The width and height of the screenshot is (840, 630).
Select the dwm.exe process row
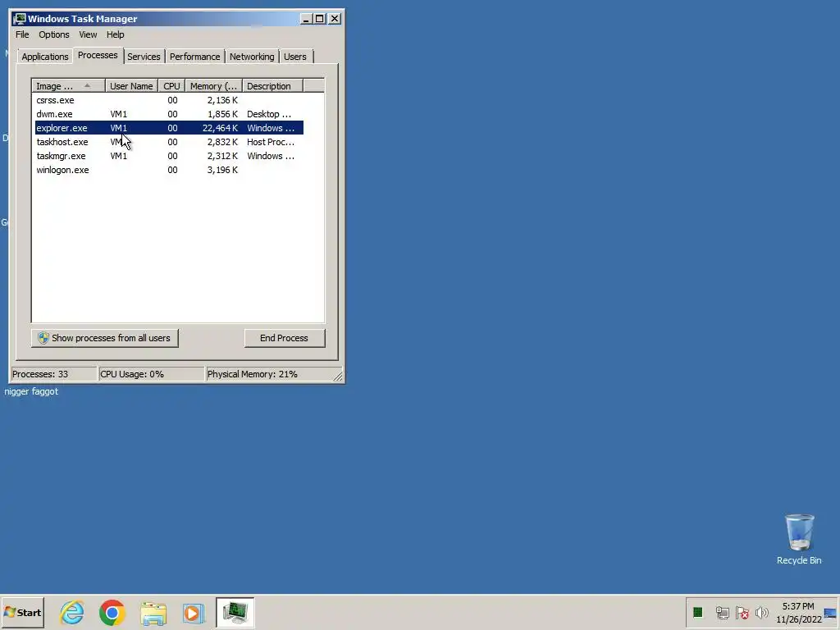click(169, 114)
